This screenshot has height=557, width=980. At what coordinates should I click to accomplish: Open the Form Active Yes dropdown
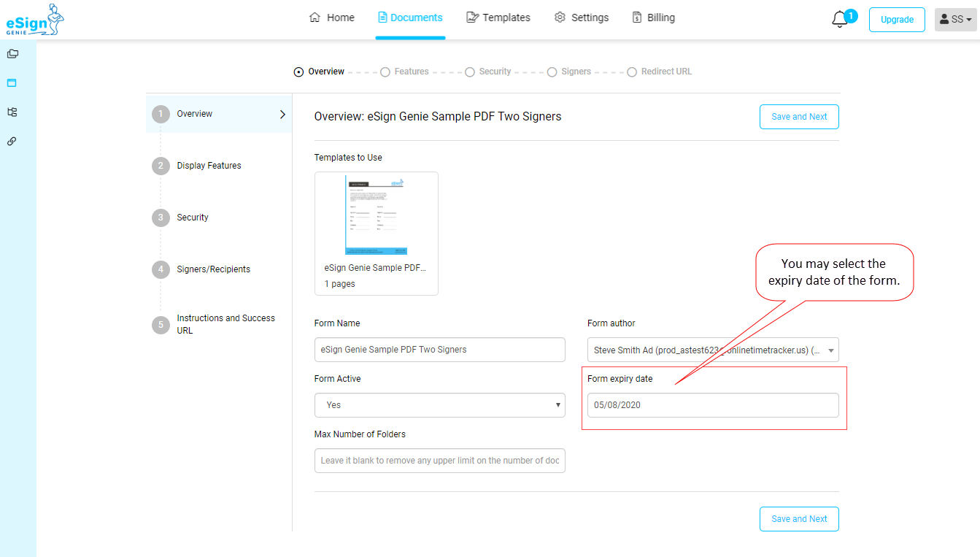coord(440,405)
